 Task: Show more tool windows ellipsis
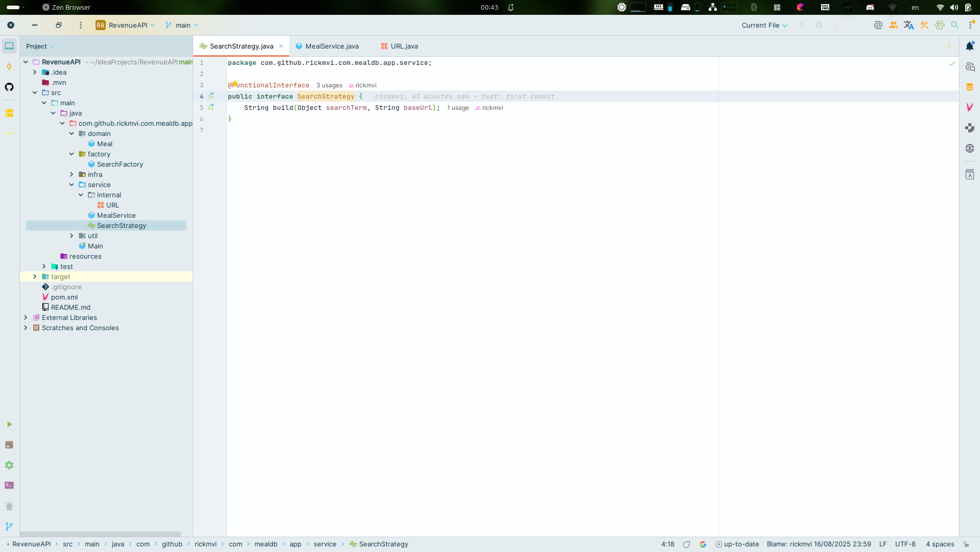tap(9, 133)
